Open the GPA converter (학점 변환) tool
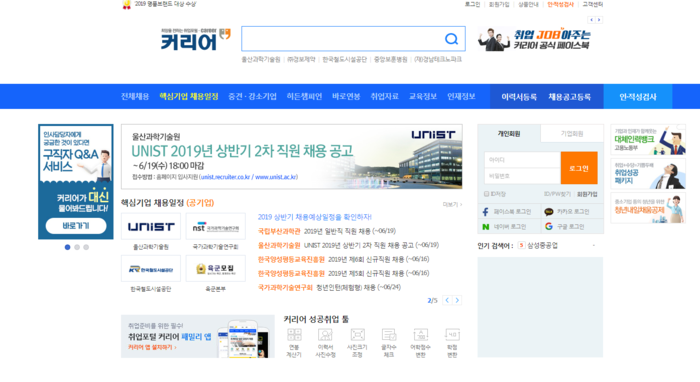 [452, 343]
